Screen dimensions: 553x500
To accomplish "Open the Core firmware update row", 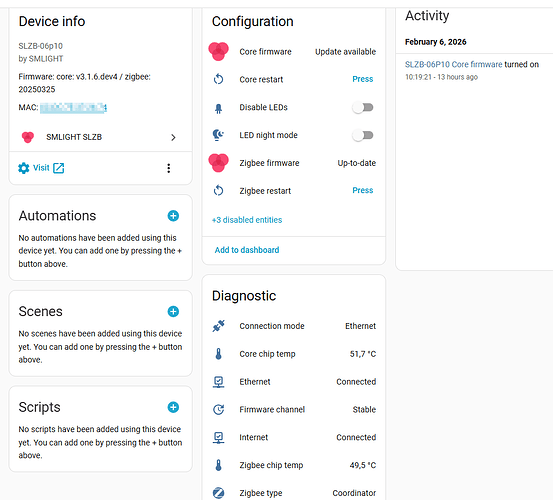I will [293, 51].
